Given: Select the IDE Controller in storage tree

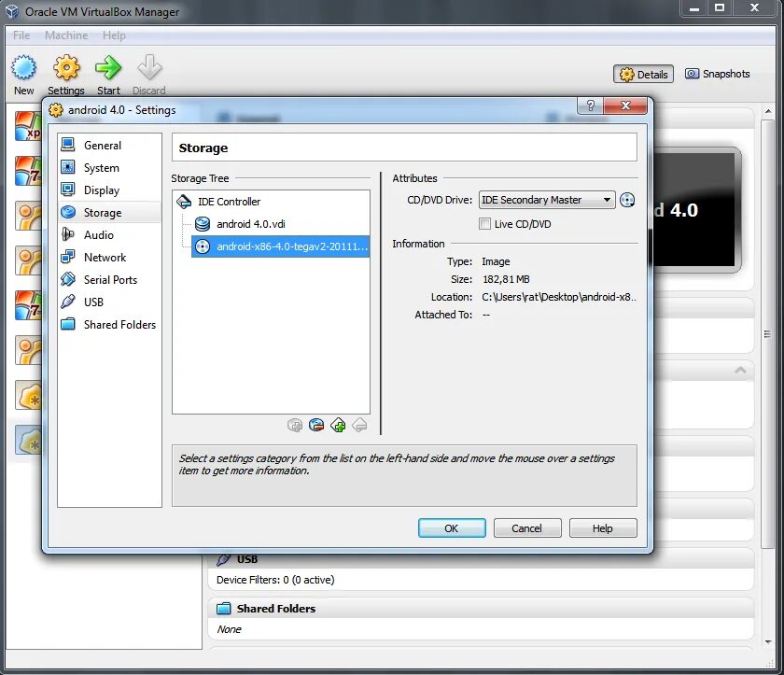Looking at the screenshot, I should (x=219, y=202).
